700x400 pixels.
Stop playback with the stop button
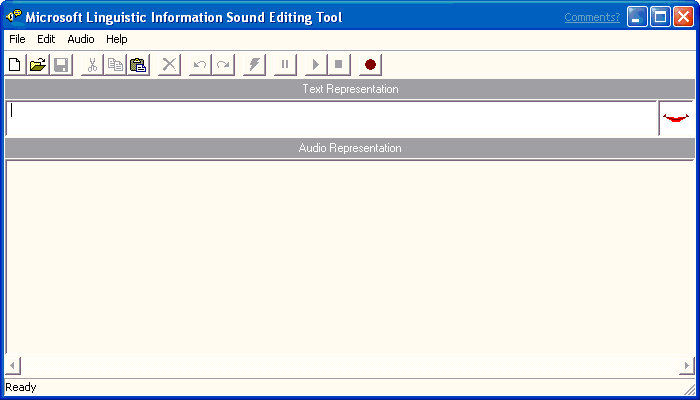pyautogui.click(x=339, y=65)
